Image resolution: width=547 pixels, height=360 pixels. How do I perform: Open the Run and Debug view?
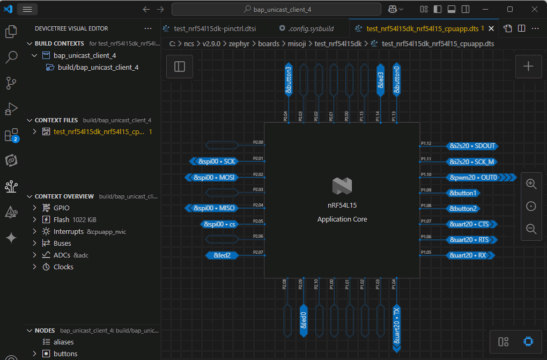coord(11,109)
